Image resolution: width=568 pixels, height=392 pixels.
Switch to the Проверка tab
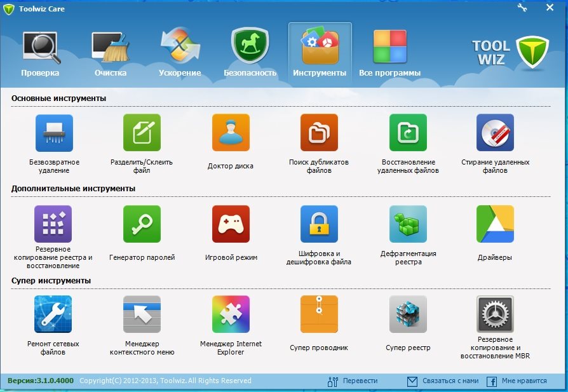click(x=40, y=53)
